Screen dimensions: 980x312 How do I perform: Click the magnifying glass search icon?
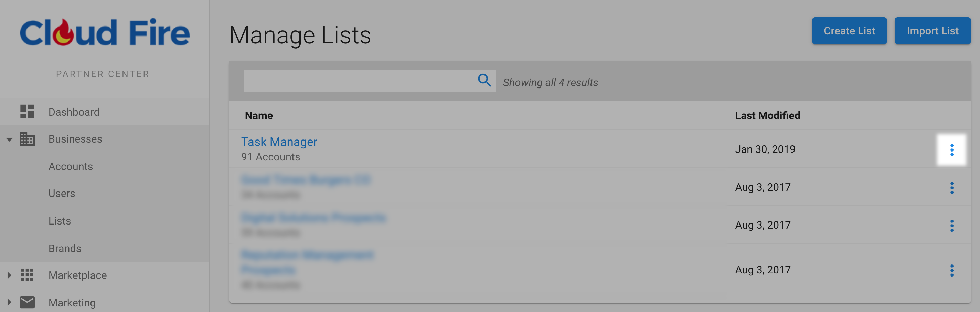(484, 80)
